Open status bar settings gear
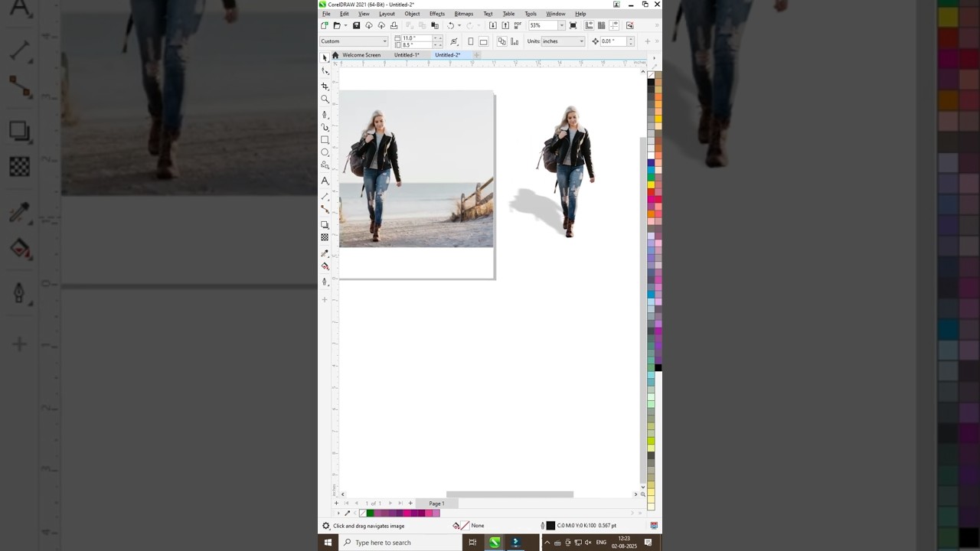The height and width of the screenshot is (551, 980). coord(325,526)
